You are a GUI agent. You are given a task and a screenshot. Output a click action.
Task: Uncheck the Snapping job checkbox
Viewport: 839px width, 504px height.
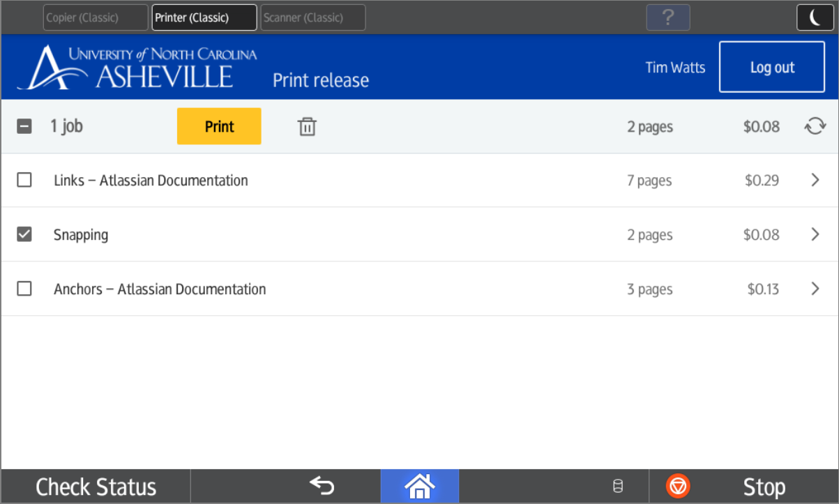pos(24,235)
